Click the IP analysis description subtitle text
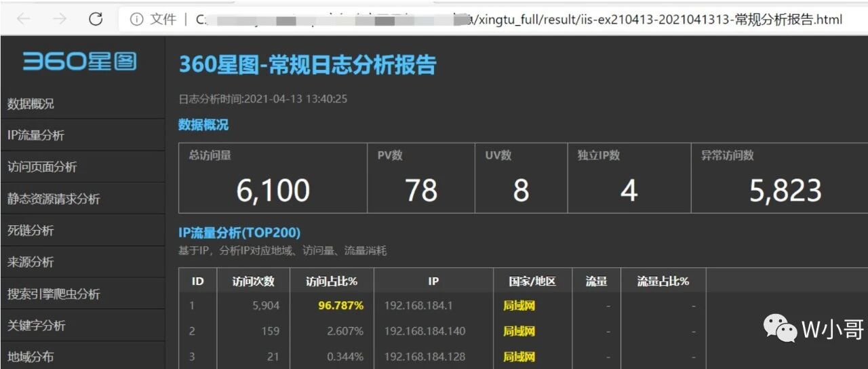The height and width of the screenshot is (369, 868). pos(283,251)
